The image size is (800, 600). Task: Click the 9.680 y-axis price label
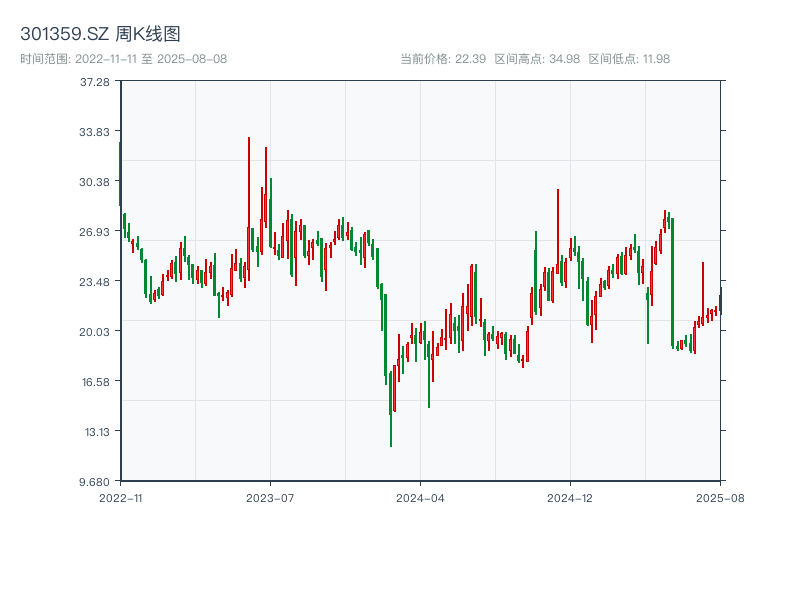coord(95,482)
